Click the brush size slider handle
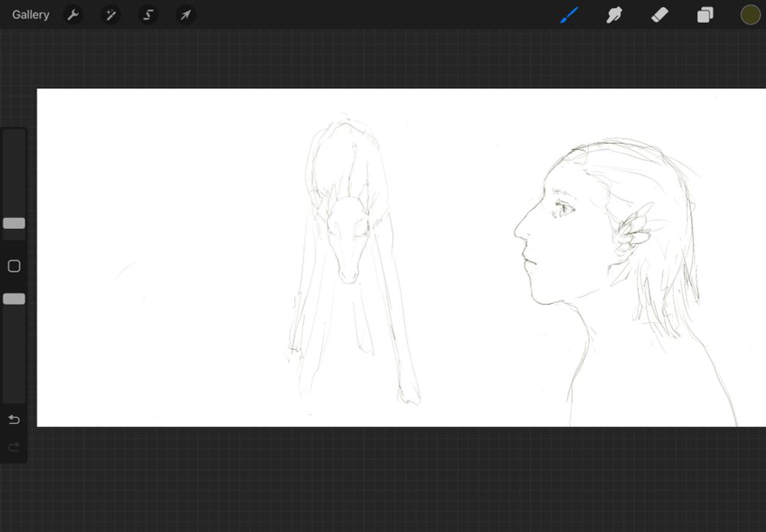 [x=14, y=224]
